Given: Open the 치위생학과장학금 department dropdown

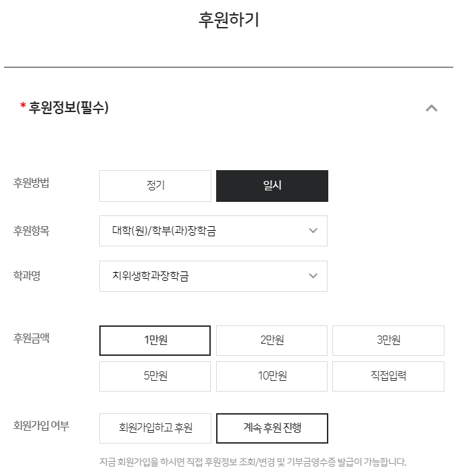Looking at the screenshot, I should click(213, 276).
